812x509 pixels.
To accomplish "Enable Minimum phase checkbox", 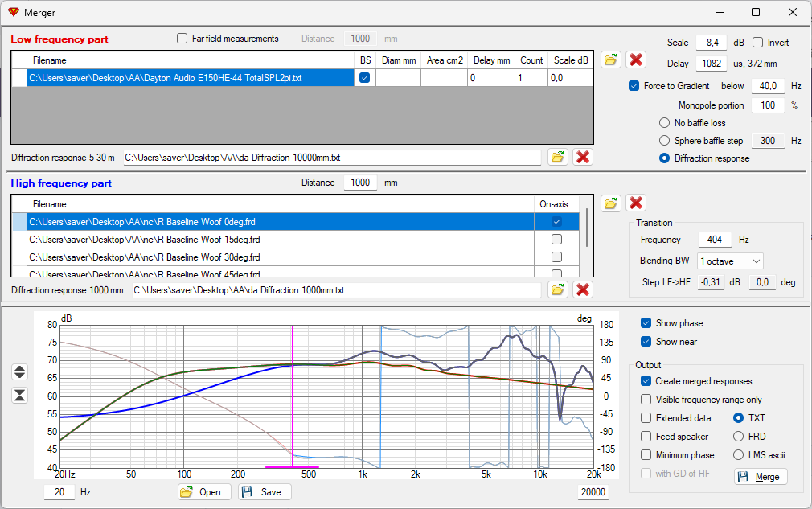I will pos(646,455).
